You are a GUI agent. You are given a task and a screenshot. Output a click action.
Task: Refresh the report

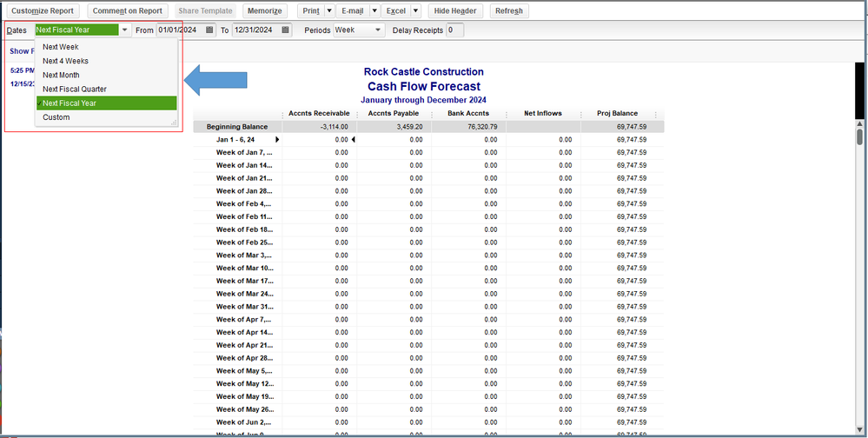pos(509,11)
